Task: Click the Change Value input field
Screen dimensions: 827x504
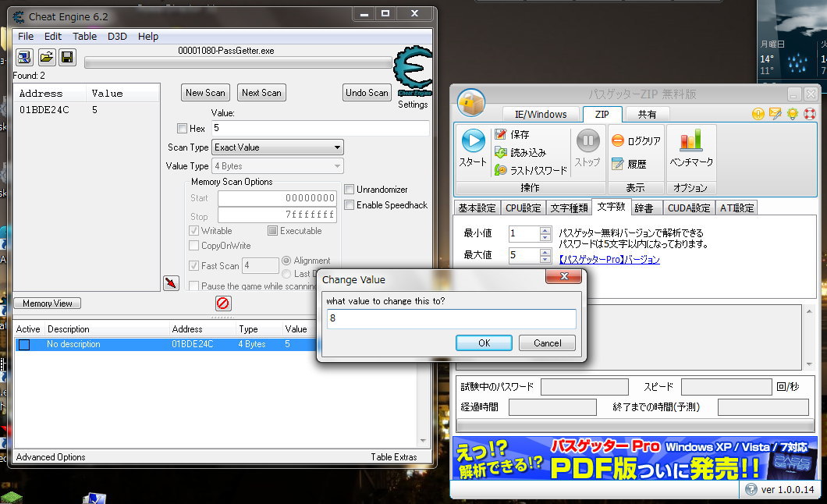Action: point(451,318)
